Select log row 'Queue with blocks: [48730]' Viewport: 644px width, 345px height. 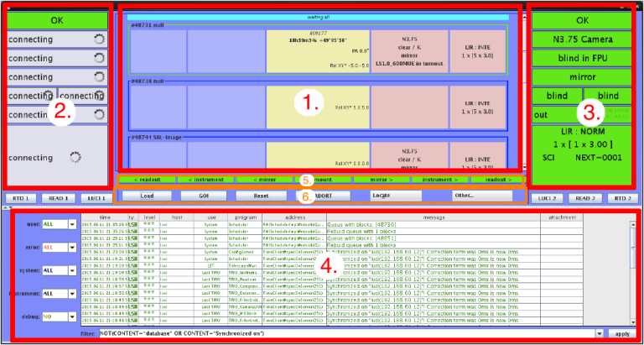[x=332, y=224]
